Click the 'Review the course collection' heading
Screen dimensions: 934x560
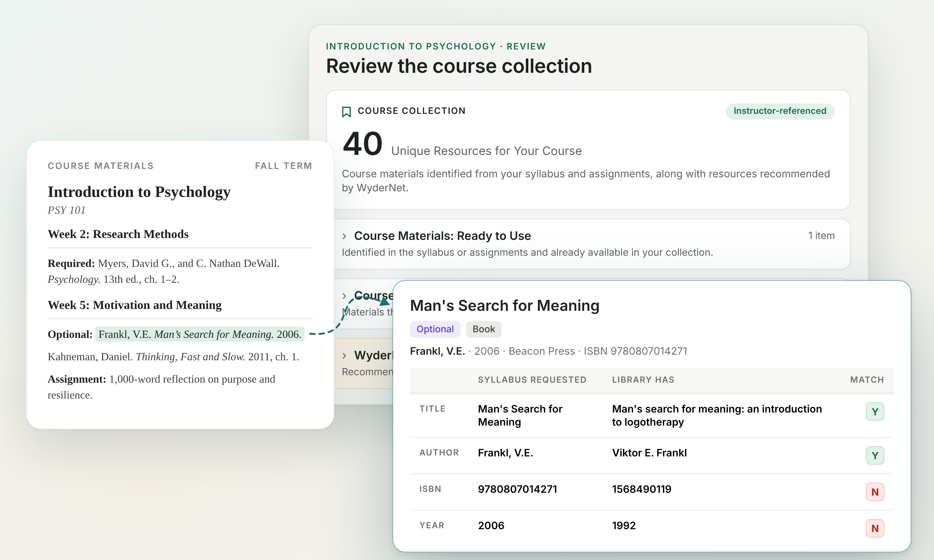coord(459,66)
